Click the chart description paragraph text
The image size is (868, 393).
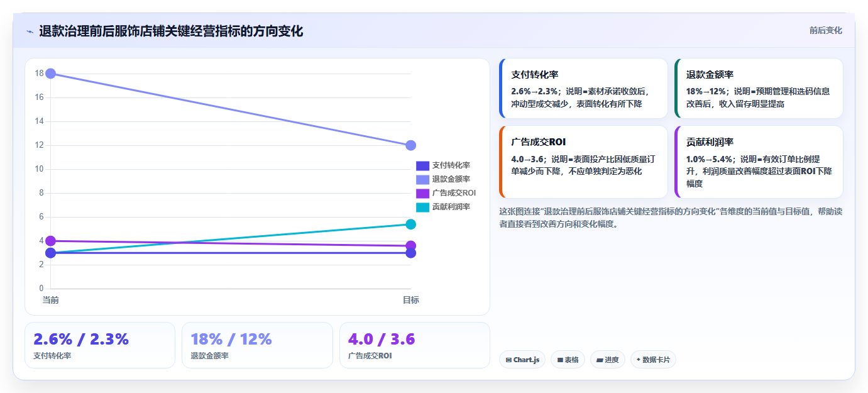click(671, 218)
